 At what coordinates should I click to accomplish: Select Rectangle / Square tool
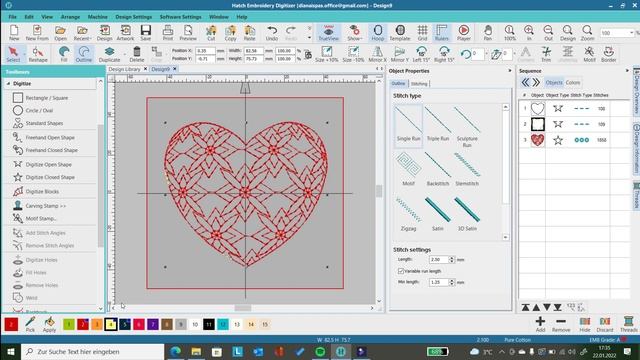[41, 98]
